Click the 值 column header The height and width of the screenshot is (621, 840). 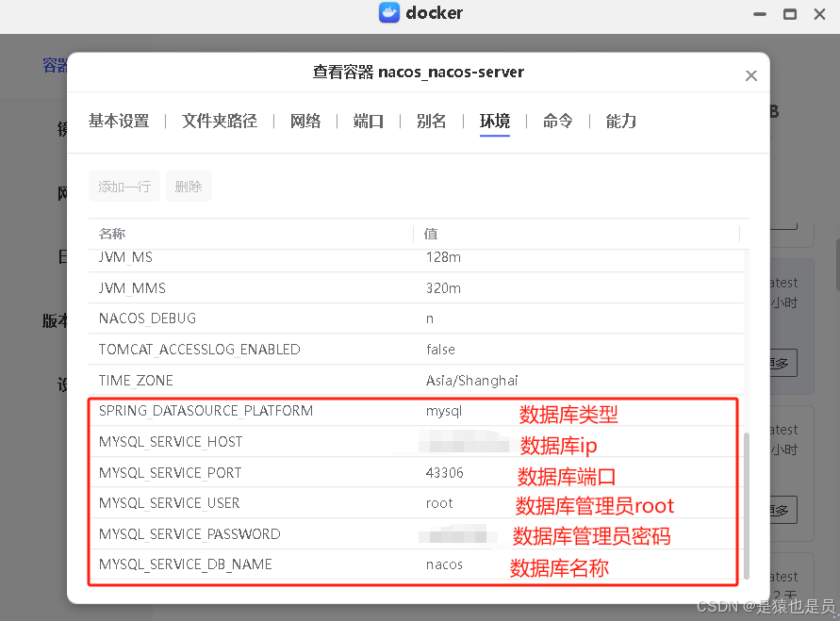[x=431, y=234]
